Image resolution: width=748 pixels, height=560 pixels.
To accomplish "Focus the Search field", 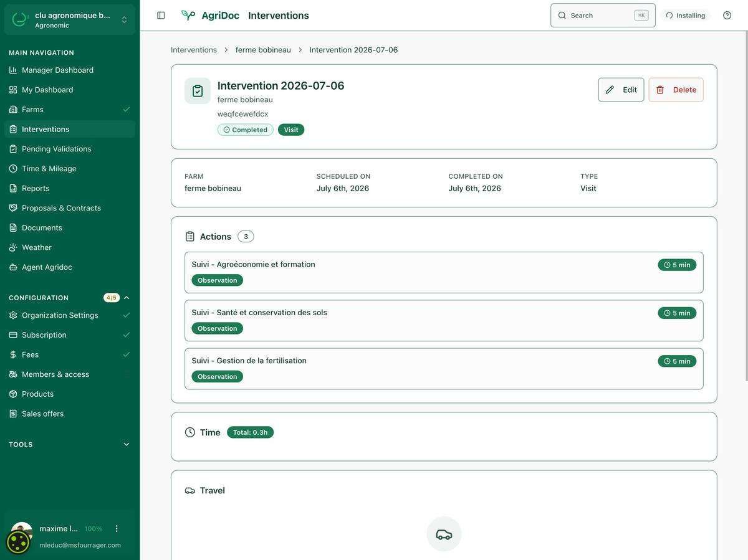I will [603, 16].
